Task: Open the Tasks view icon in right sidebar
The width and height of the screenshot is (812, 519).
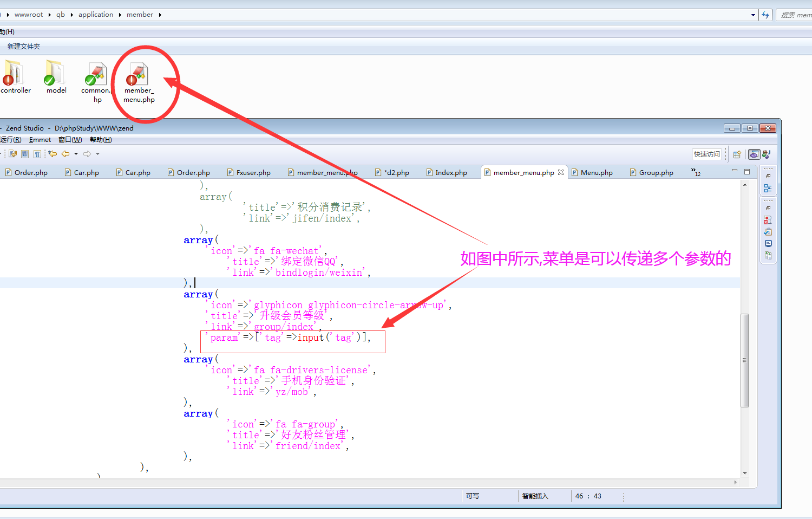Action: [768, 232]
